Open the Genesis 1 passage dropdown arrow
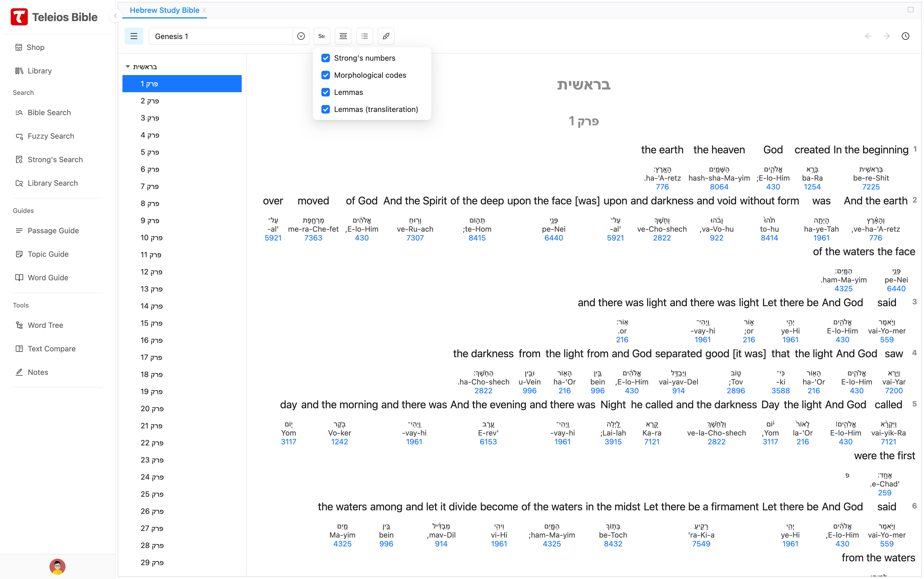Viewport: 924px width, 579px height. click(301, 36)
